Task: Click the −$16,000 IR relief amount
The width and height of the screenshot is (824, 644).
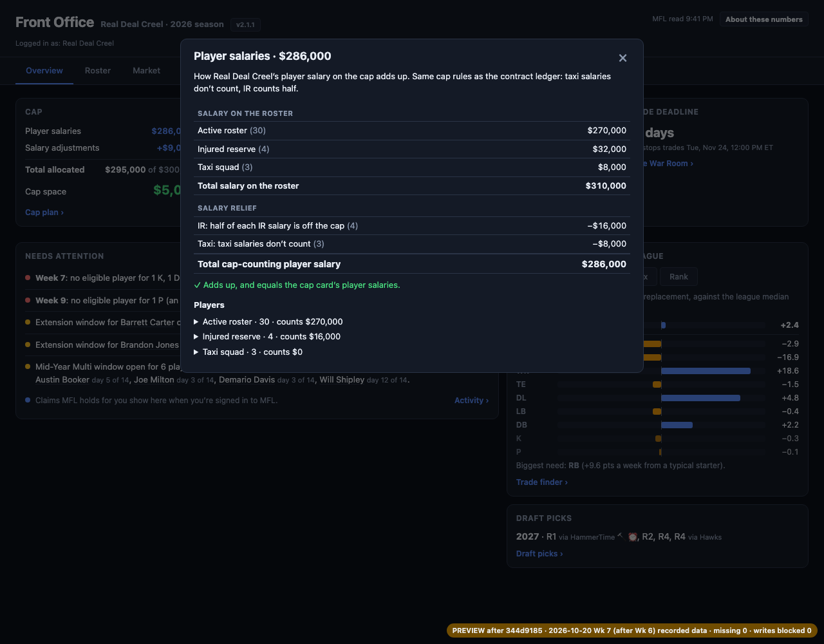Action: tap(607, 226)
